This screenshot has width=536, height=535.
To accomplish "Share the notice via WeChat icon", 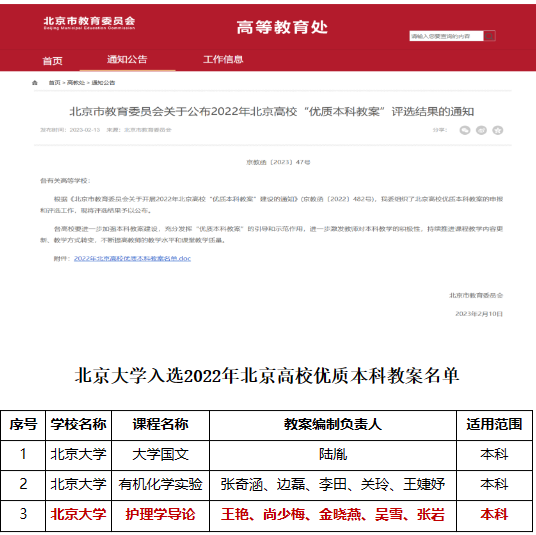I will (465, 130).
